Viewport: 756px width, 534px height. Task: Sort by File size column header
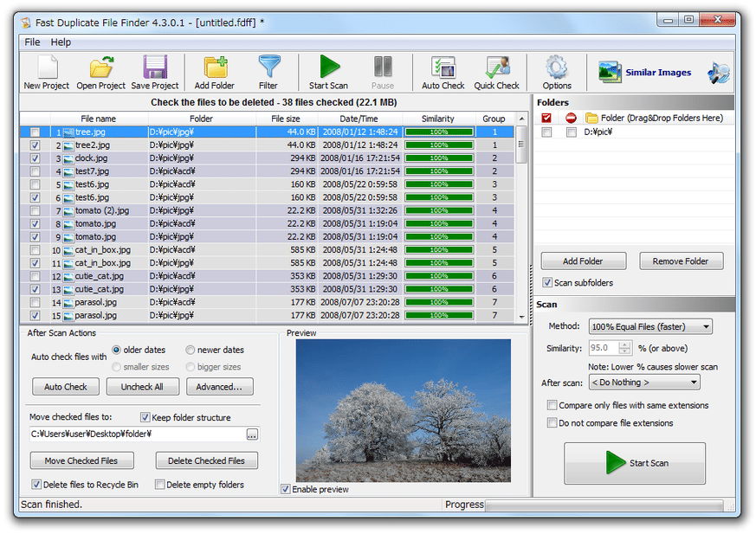coord(286,119)
